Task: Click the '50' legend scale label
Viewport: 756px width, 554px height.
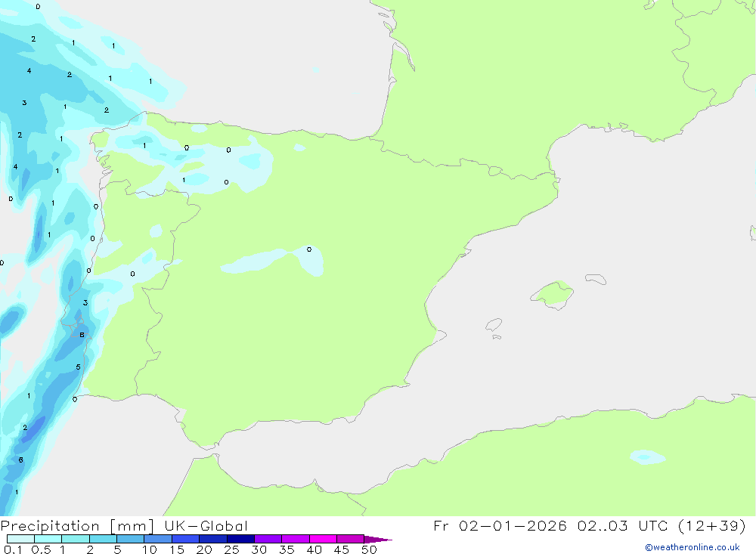Action: click(x=369, y=549)
